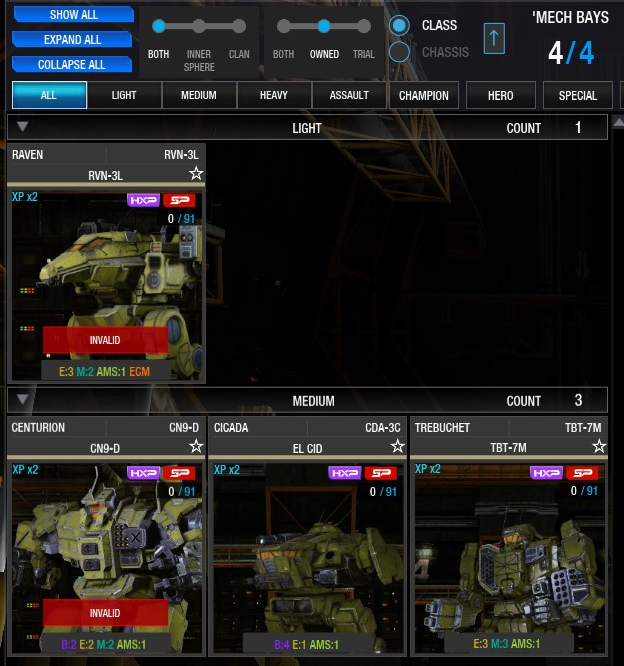The height and width of the screenshot is (666, 624).
Task: Set ownership filter to Trial
Action: tap(364, 26)
